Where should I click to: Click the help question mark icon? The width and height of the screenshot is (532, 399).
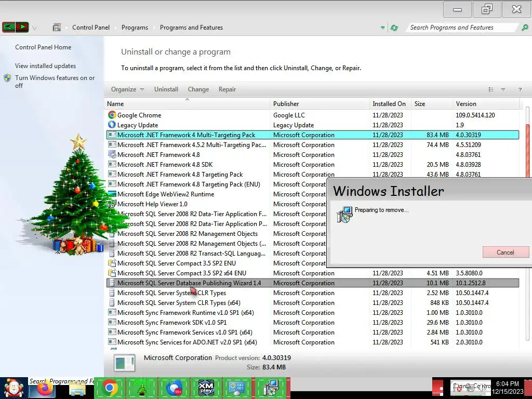click(520, 89)
